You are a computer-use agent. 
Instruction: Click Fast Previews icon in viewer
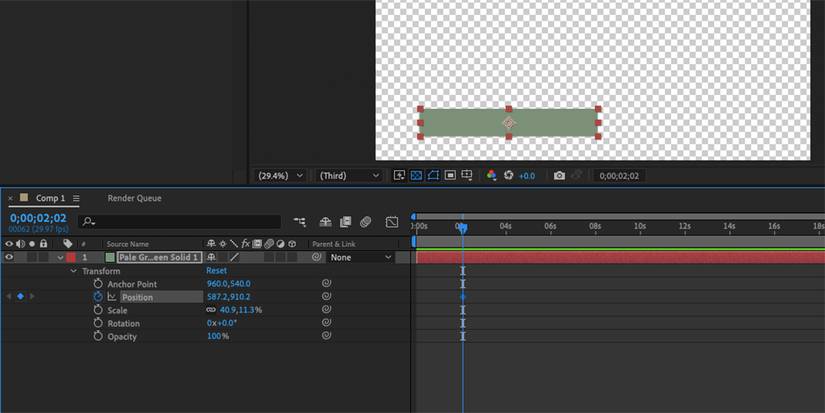tap(399, 175)
